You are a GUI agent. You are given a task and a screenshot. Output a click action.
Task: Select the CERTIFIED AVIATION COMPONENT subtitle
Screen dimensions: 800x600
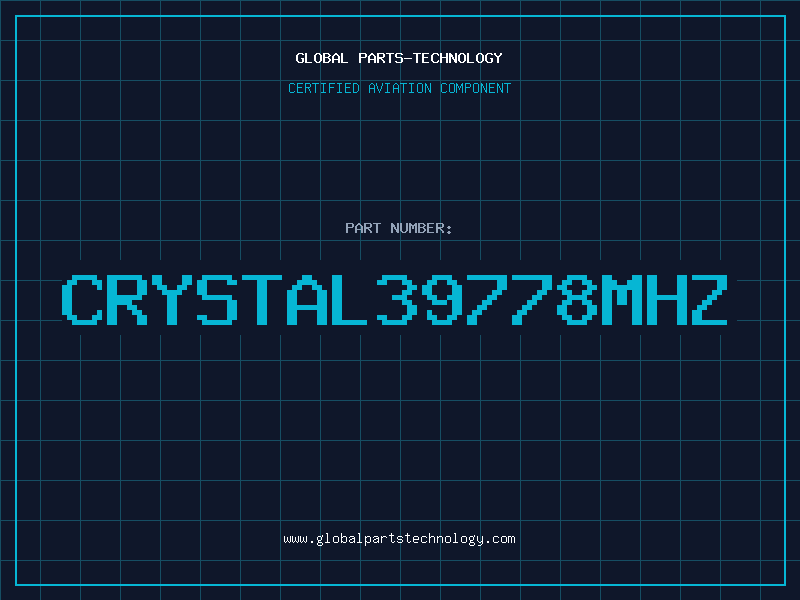tap(399, 88)
